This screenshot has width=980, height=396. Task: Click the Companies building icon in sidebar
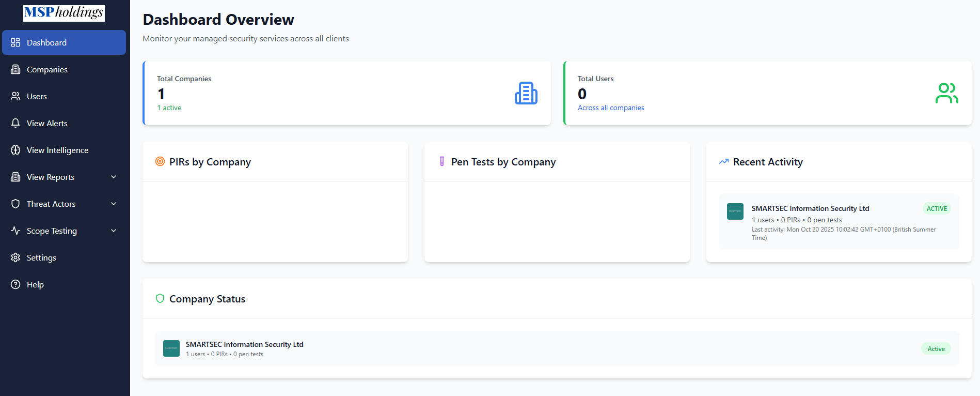click(15, 69)
